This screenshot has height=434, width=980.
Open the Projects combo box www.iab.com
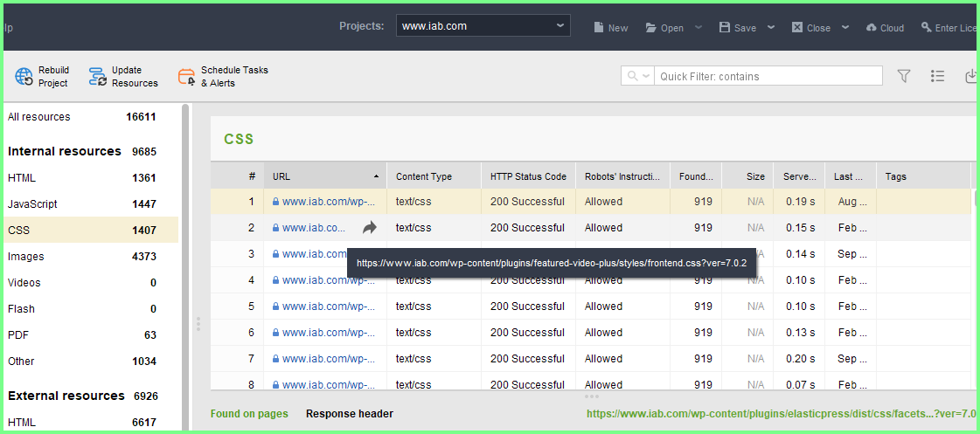483,26
